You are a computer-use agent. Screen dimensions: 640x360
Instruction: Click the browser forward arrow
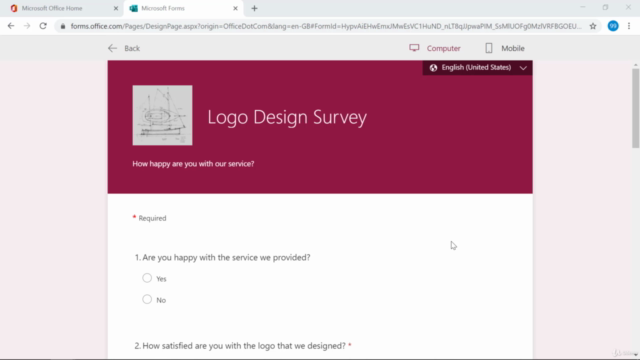coord(27,26)
